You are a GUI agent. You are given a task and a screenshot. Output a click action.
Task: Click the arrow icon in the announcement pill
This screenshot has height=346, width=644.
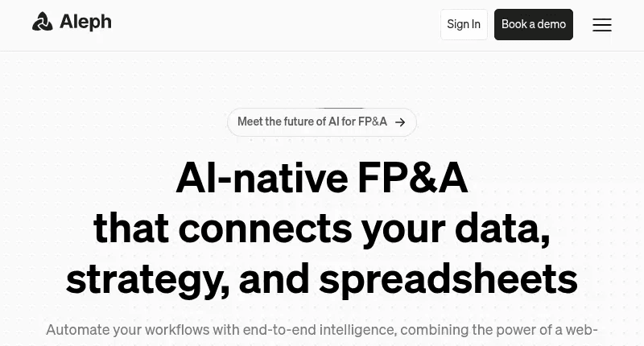(x=400, y=122)
